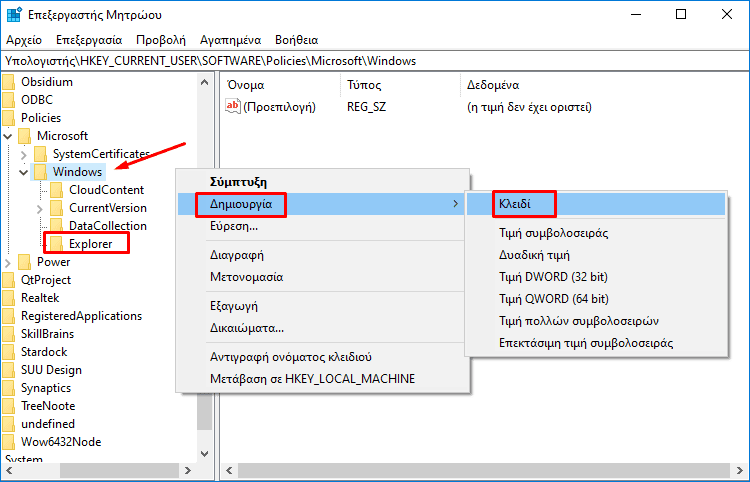Click the Stardock folder icon
The image size is (750, 482).
coord(8,352)
